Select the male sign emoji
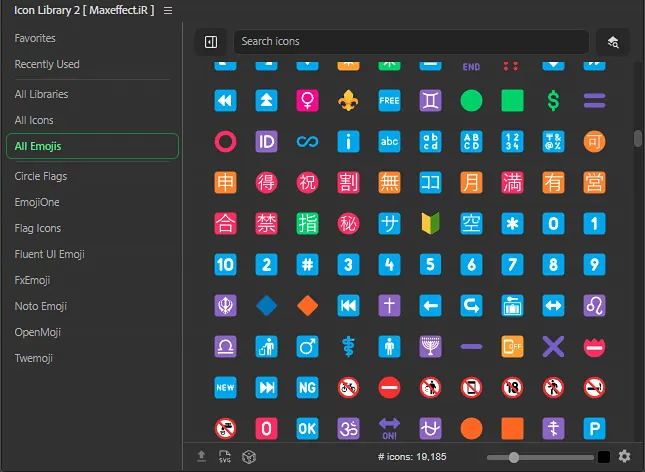The height and width of the screenshot is (472, 645). (307, 346)
